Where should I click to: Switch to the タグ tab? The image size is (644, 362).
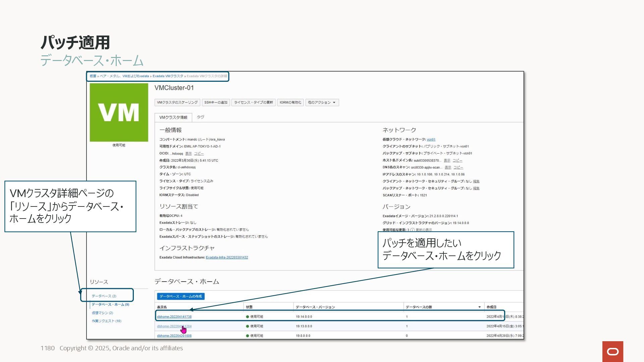pyautogui.click(x=200, y=117)
